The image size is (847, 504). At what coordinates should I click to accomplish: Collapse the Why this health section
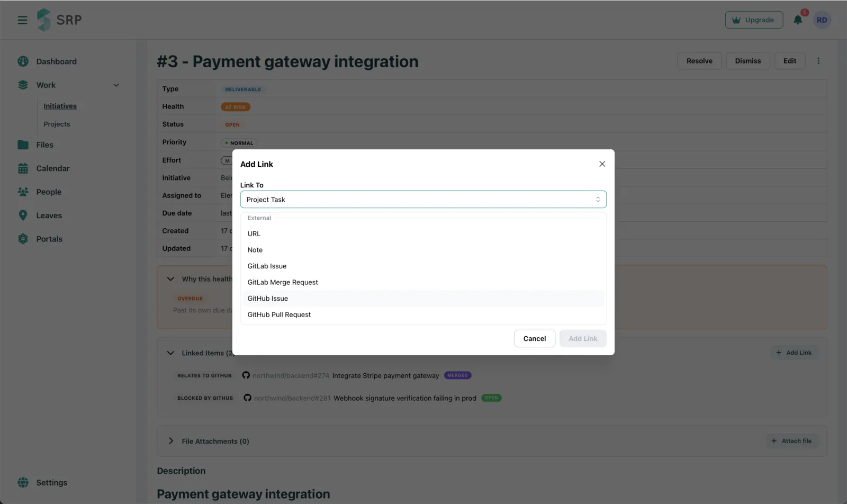pyautogui.click(x=170, y=279)
